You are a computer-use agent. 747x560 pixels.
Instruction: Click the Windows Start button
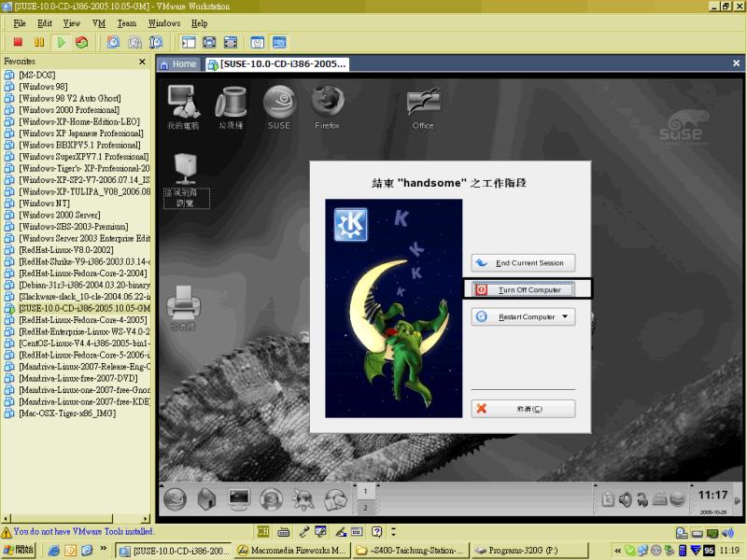pos(19,550)
